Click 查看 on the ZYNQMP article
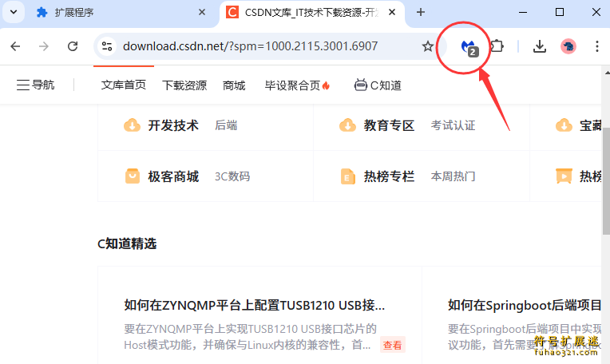Screen dimensions: 610x364 click(393, 345)
